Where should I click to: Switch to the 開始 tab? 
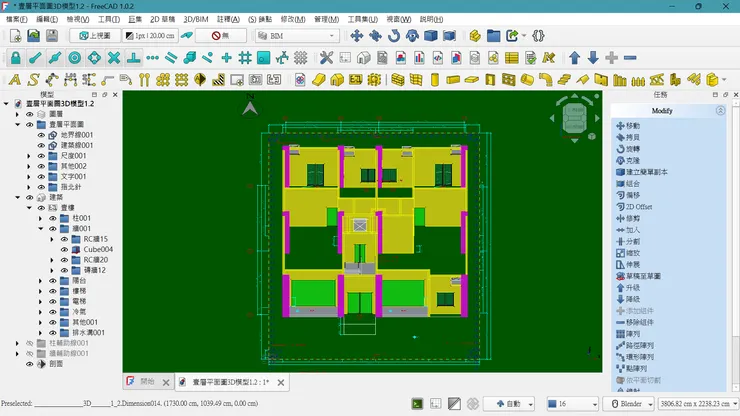coord(146,382)
